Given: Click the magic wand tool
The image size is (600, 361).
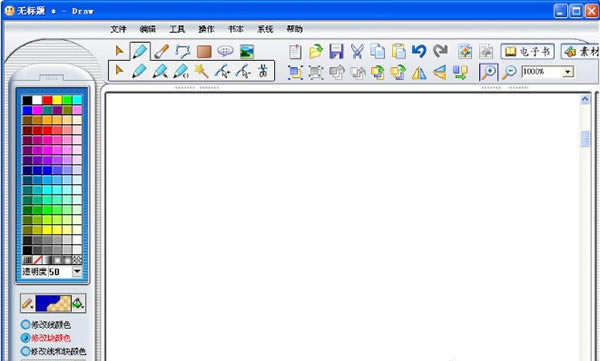Looking at the screenshot, I should [201, 71].
